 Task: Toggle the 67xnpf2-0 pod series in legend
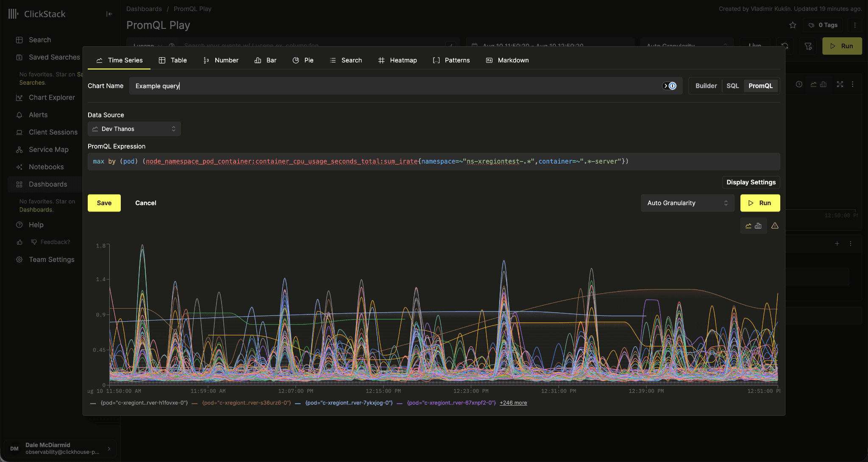[x=447, y=403]
